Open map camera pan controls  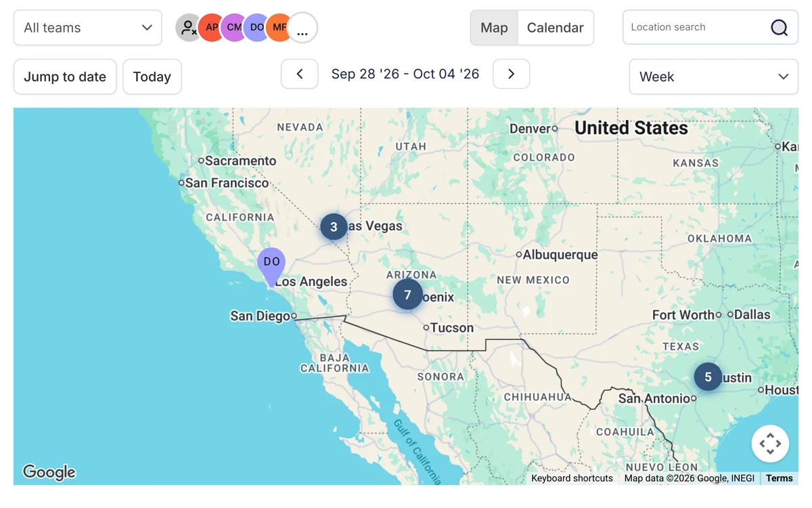[x=770, y=444]
